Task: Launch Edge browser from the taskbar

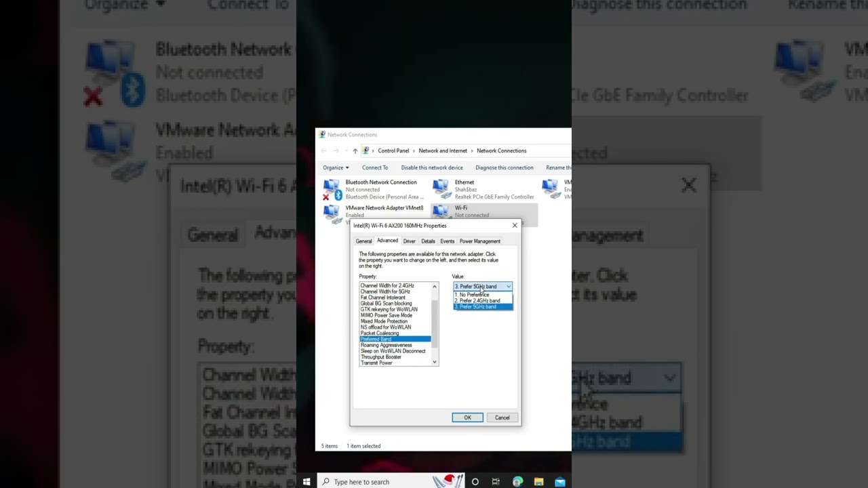Action: pos(518,482)
